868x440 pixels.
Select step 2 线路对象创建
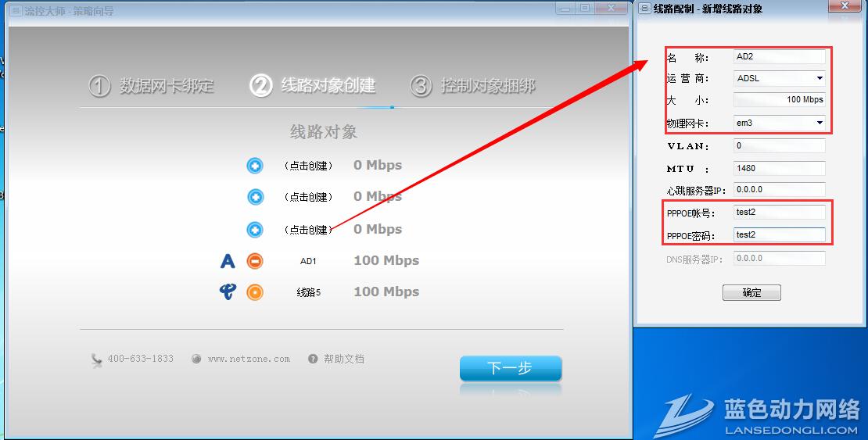pyautogui.click(x=313, y=86)
